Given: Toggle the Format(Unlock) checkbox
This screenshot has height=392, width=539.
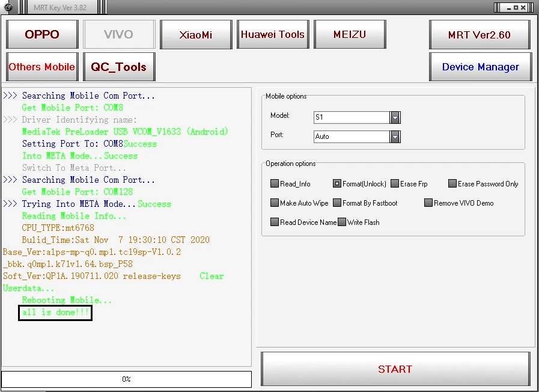Looking at the screenshot, I should click(x=337, y=183).
